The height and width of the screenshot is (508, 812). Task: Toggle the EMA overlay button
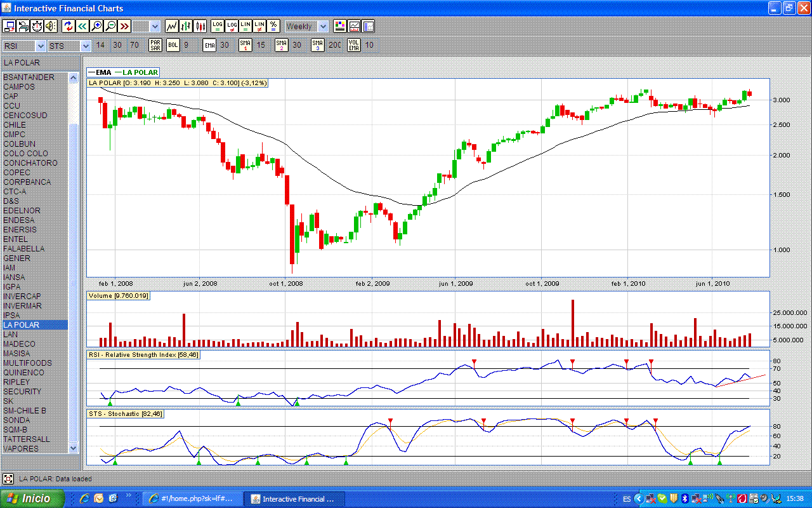209,45
